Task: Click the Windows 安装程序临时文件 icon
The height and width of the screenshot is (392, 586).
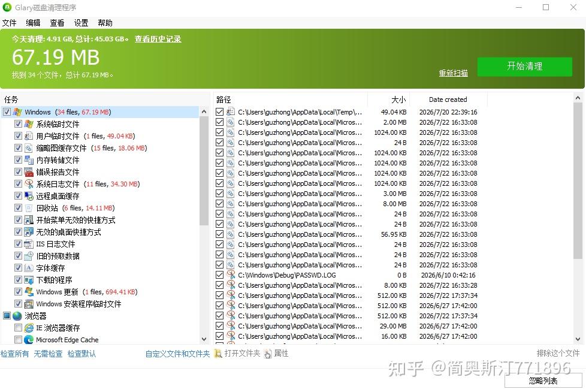Action: click(29, 303)
